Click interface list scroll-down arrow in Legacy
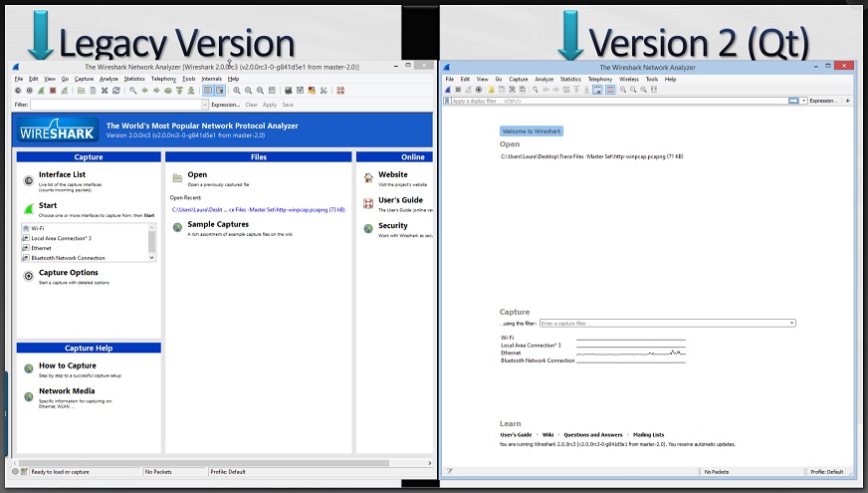The width and height of the screenshot is (868, 493). pos(151,258)
